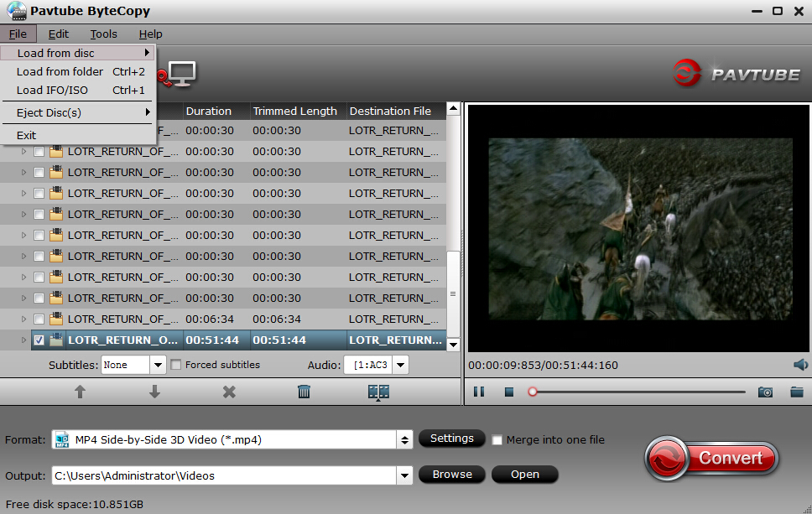Click the Browse button

pyautogui.click(x=451, y=474)
